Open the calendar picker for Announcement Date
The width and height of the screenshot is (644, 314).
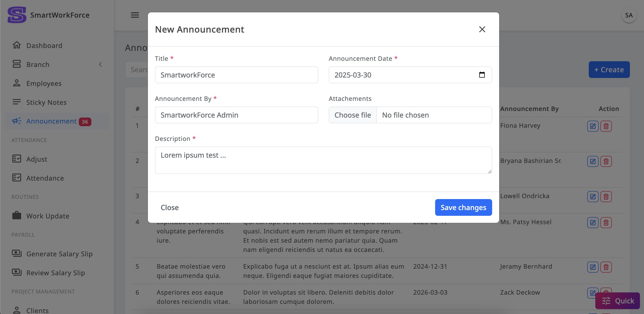pos(482,75)
